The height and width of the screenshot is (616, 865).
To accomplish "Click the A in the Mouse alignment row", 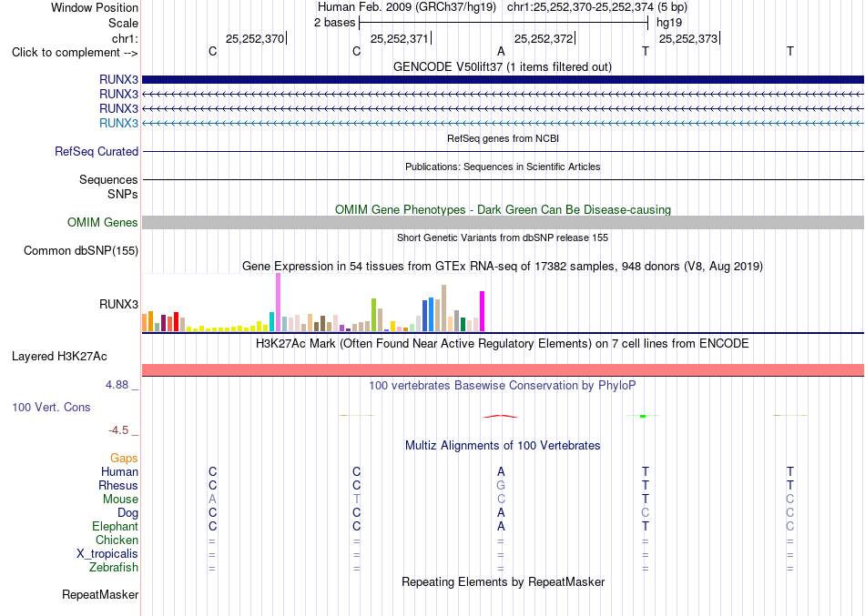I will (212, 500).
